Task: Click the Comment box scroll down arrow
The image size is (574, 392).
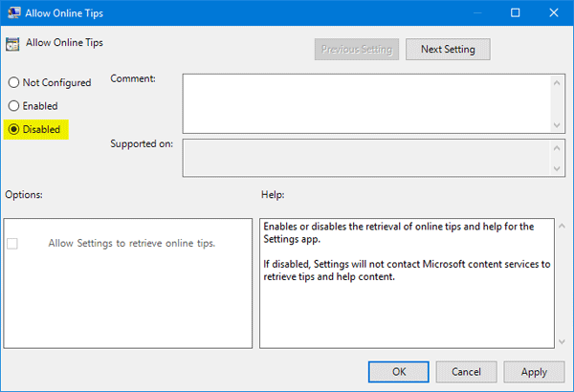Action: coord(556,124)
